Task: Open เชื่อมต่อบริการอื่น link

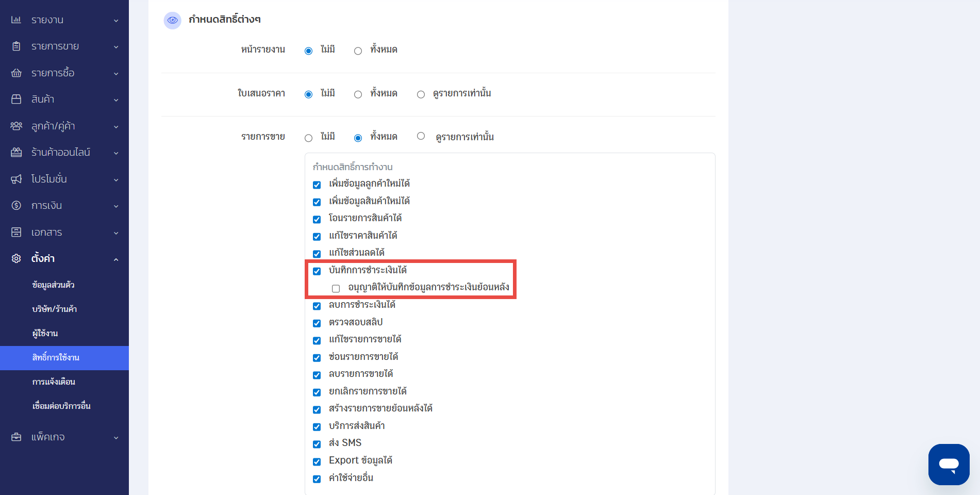Action: click(61, 406)
